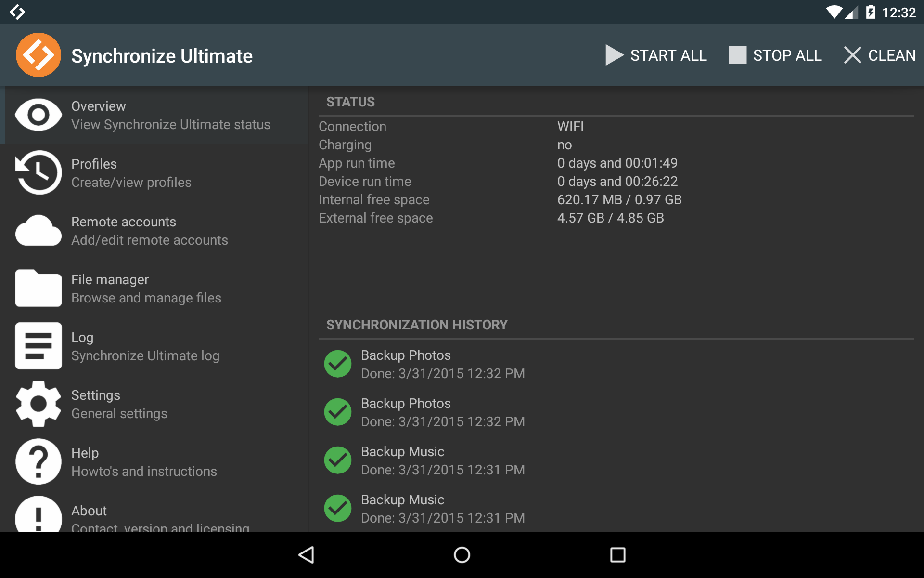
Task: Open Remote accounts menu entry
Action: [x=154, y=230]
